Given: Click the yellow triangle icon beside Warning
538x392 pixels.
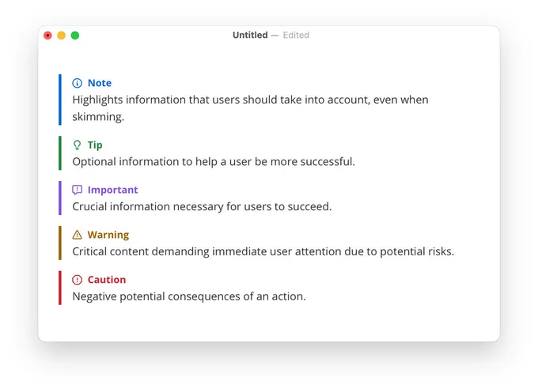Looking at the screenshot, I should point(78,235).
